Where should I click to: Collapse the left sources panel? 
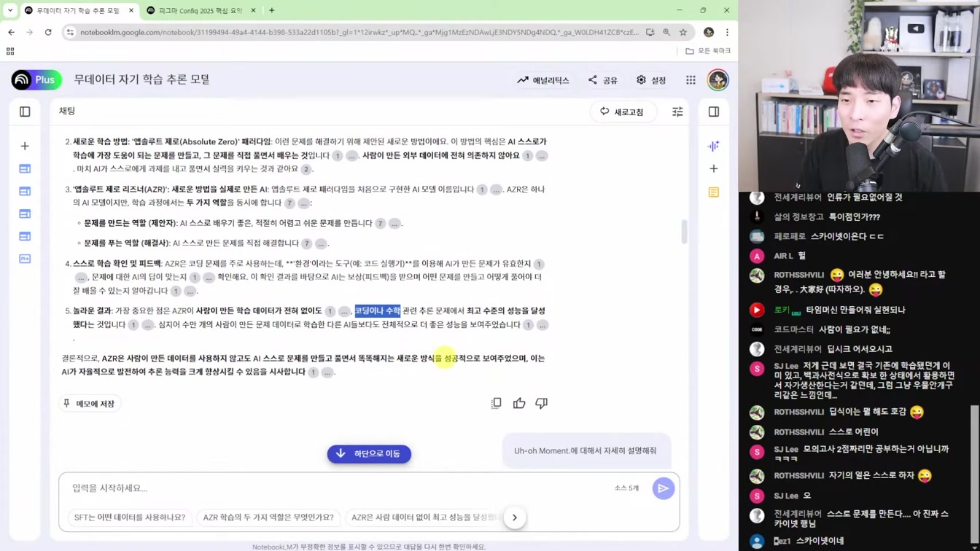pyautogui.click(x=25, y=112)
